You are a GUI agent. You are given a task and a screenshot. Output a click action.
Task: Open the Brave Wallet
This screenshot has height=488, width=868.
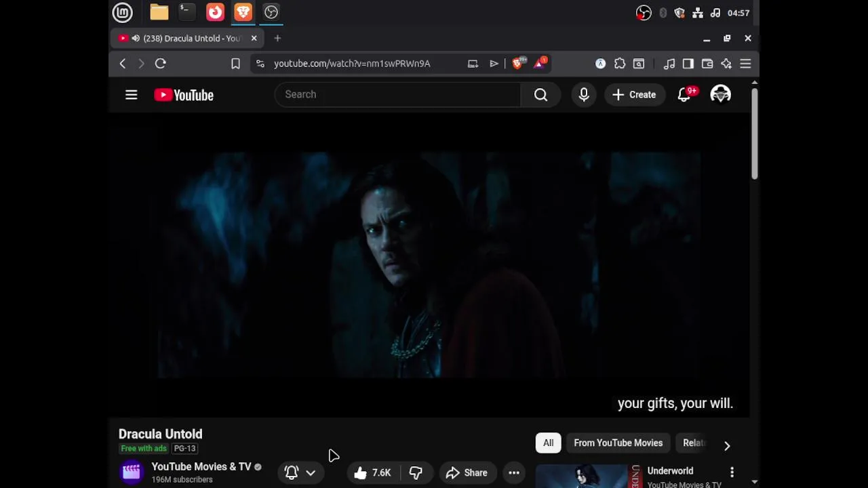[x=707, y=64]
